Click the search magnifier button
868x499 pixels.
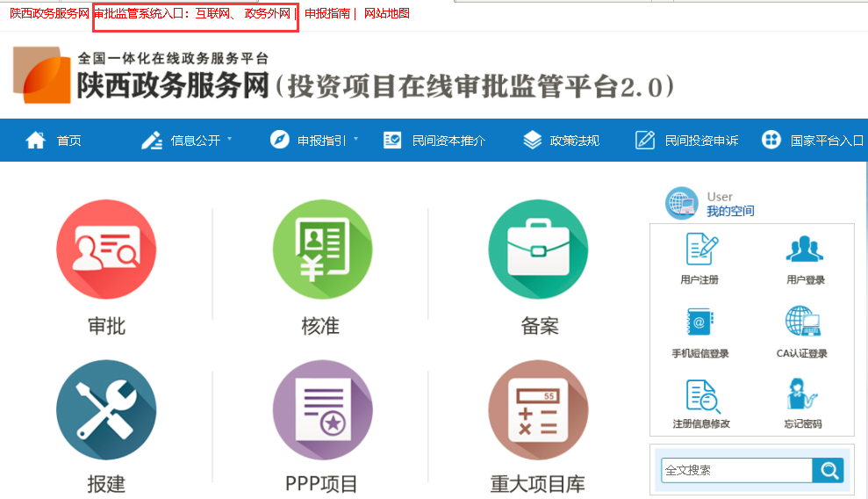(829, 470)
